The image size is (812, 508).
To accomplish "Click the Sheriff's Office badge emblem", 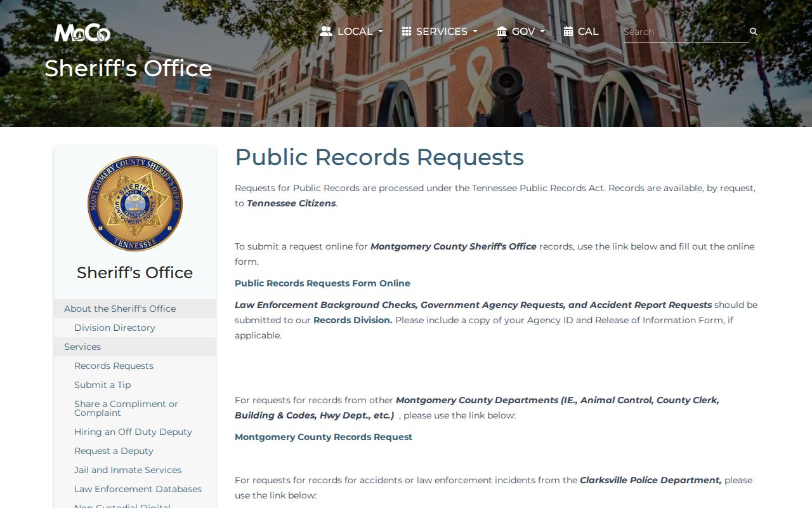I will click(x=134, y=204).
